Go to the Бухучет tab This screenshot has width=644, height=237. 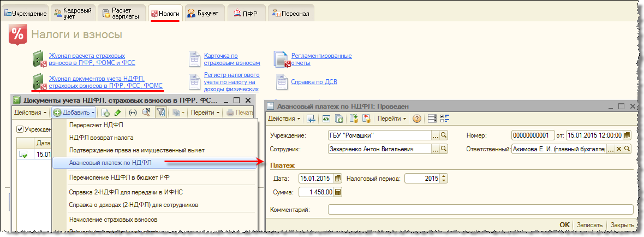click(x=206, y=14)
